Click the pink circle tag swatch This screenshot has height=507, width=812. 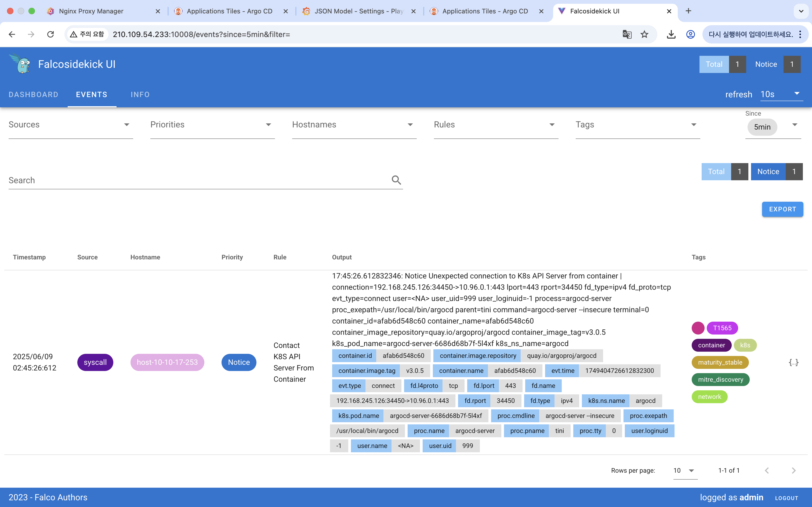pos(698,328)
